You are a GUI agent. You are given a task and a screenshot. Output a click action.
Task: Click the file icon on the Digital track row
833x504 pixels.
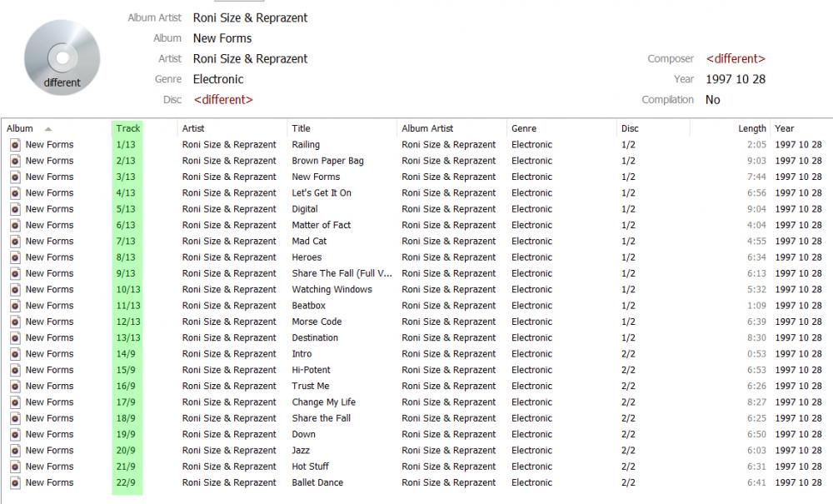click(x=15, y=209)
